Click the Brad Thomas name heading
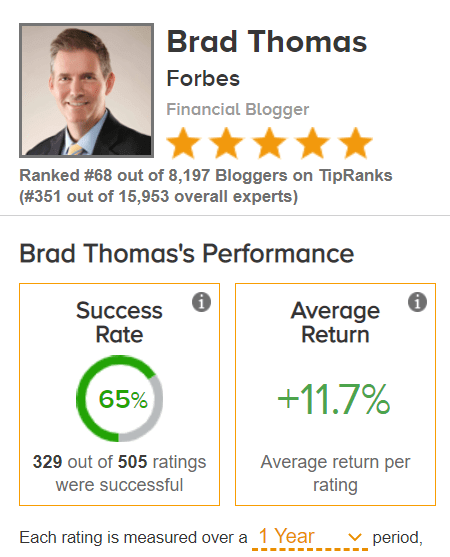The height and width of the screenshot is (557, 450). (267, 42)
